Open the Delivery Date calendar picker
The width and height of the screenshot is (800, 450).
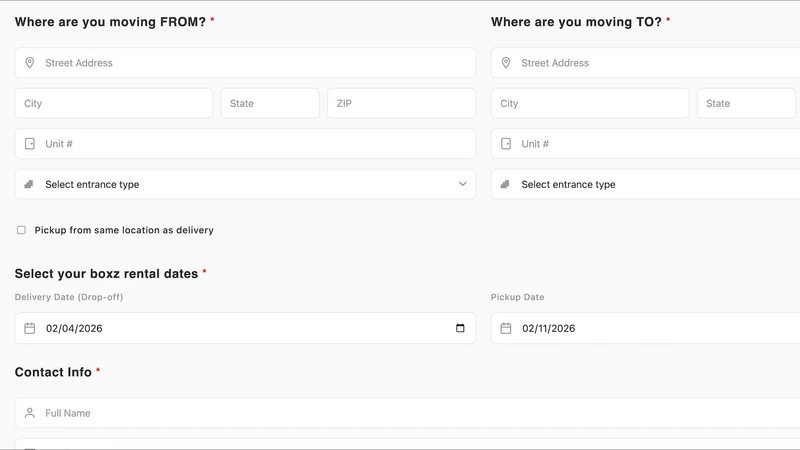click(x=460, y=328)
